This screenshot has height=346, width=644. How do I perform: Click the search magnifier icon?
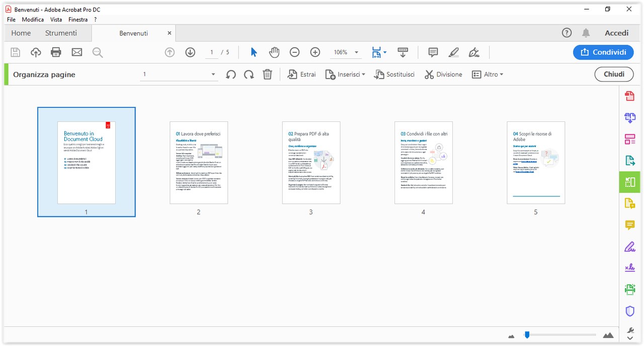(97, 52)
